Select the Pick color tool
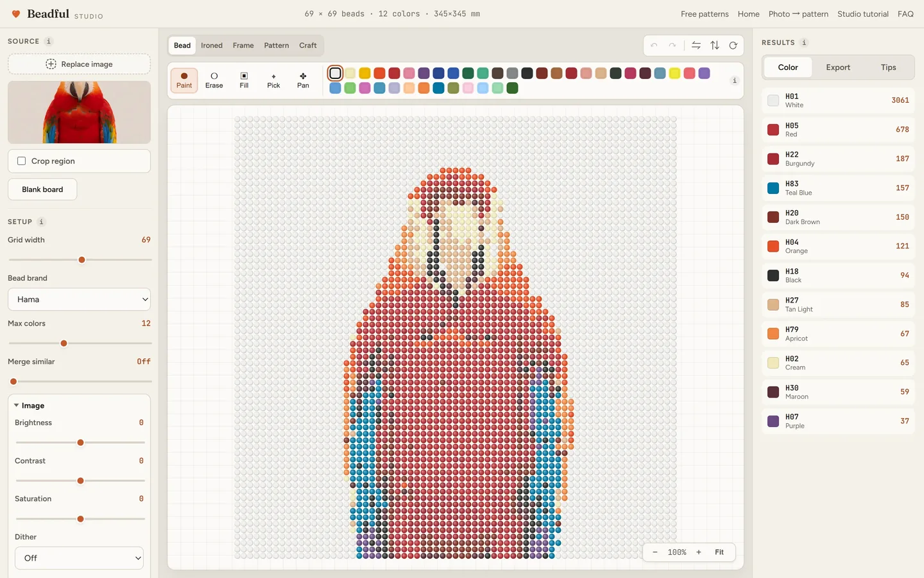The height and width of the screenshot is (578, 924). click(273, 80)
